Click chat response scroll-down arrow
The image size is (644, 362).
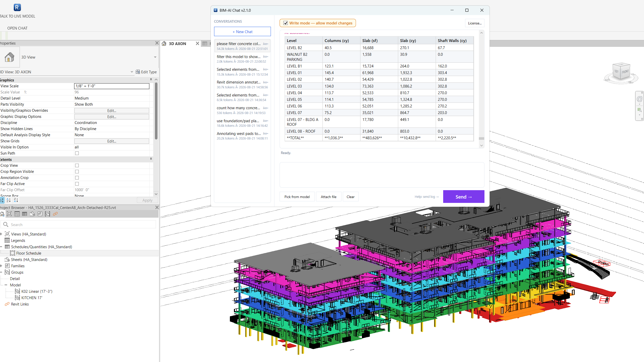pos(481,145)
